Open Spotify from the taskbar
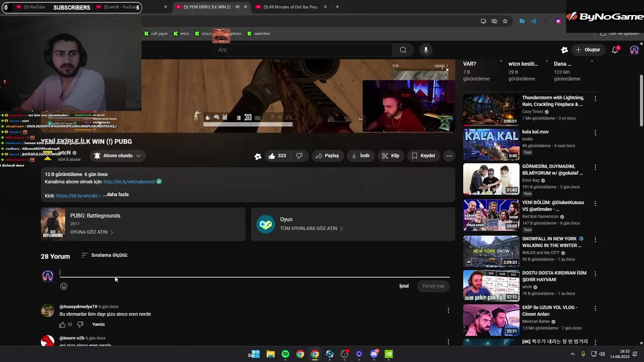Image resolution: width=644 pixels, height=362 pixels. click(285, 354)
